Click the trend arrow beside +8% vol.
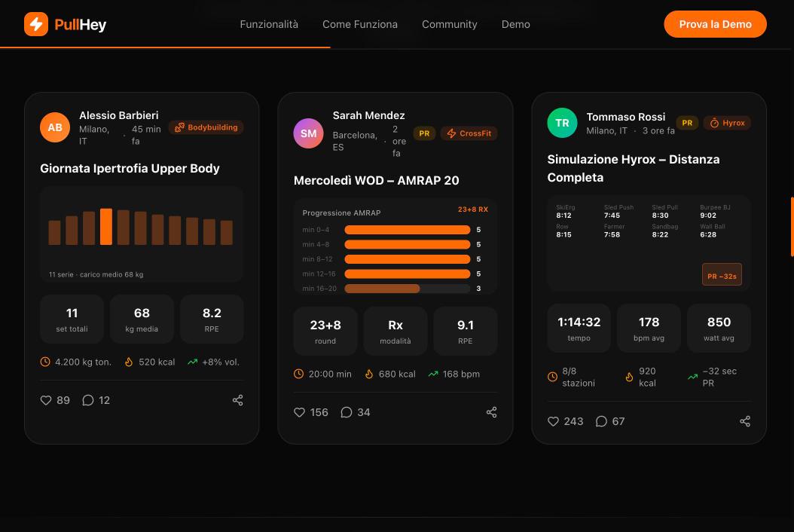Screen dimensions: 794x532 pos(192,362)
